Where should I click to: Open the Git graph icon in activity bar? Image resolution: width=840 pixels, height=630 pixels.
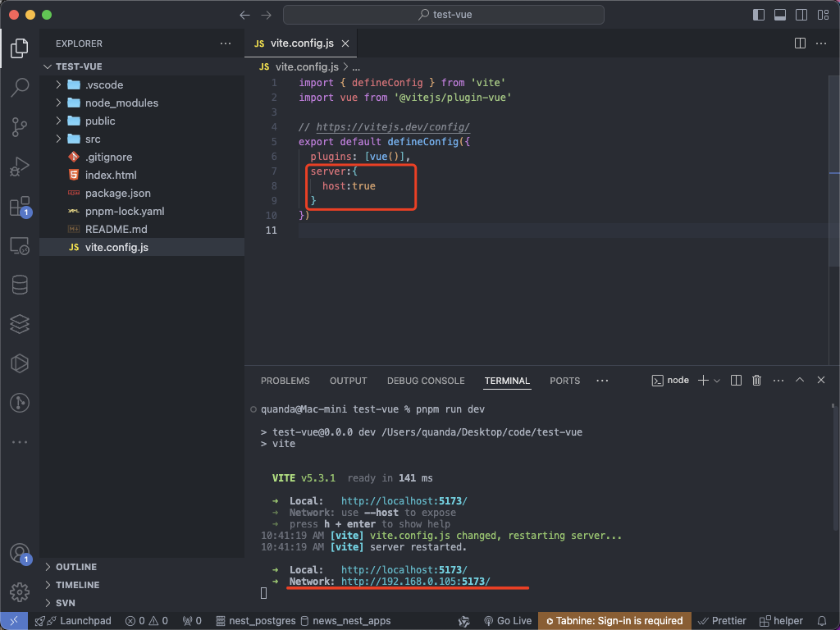(20, 403)
